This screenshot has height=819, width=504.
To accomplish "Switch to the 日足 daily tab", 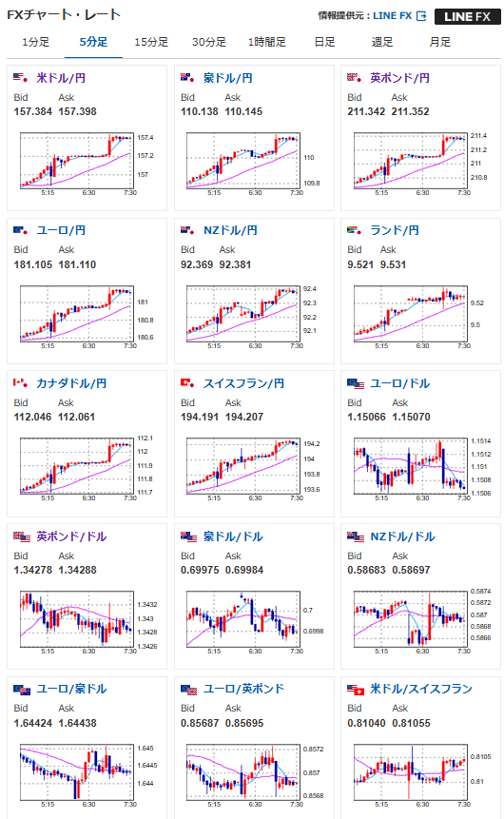I will (x=324, y=42).
